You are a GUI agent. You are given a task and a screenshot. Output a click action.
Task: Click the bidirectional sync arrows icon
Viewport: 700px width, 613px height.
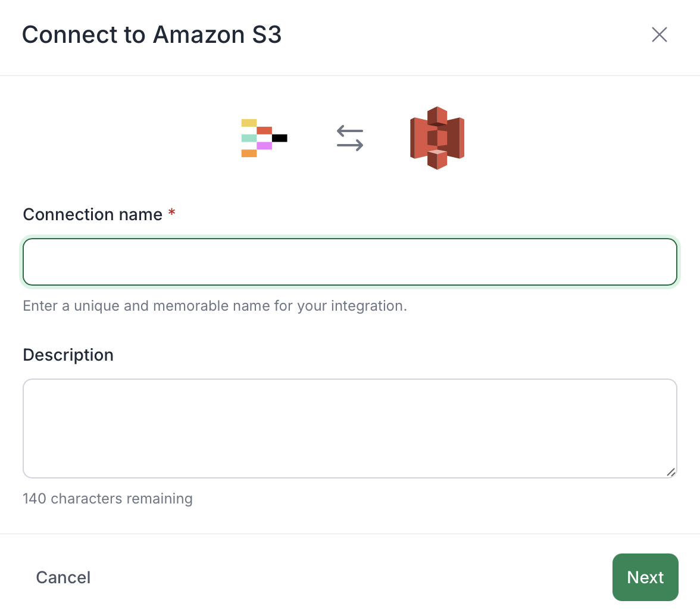click(x=350, y=138)
